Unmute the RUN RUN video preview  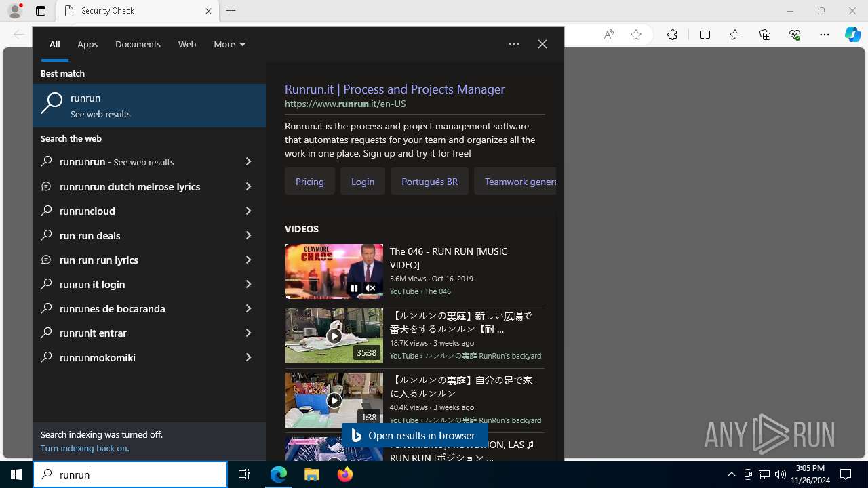[370, 288]
